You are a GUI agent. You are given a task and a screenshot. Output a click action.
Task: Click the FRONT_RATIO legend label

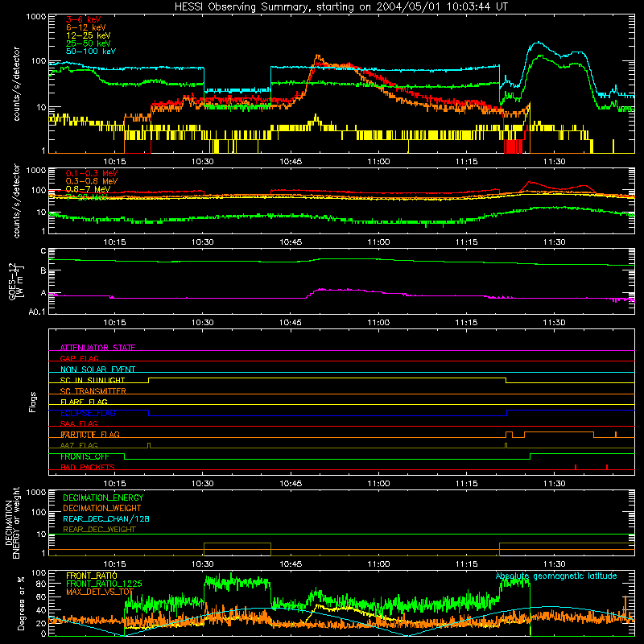[92, 576]
